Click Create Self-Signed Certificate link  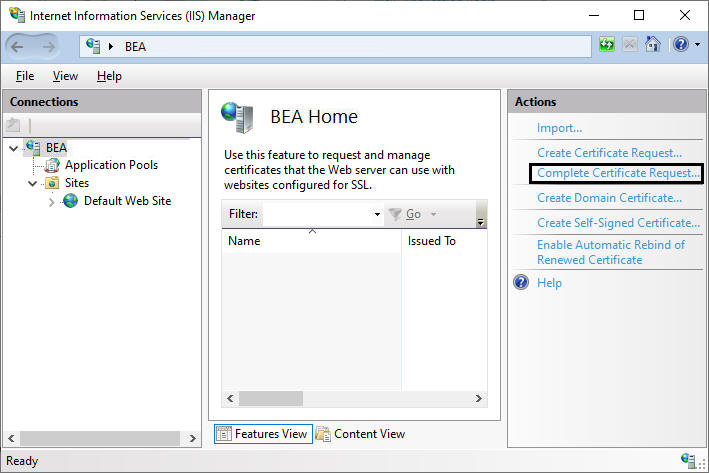pos(618,223)
